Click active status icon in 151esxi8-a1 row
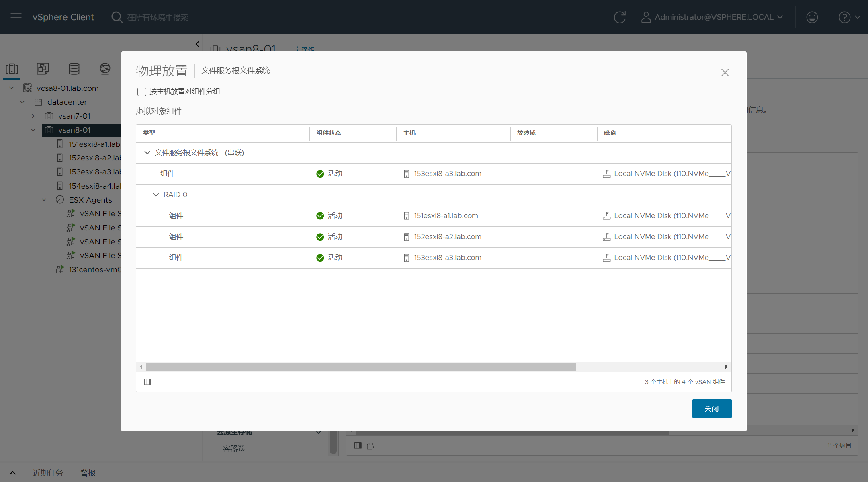Screen dimensions: 868x482 click(320, 216)
